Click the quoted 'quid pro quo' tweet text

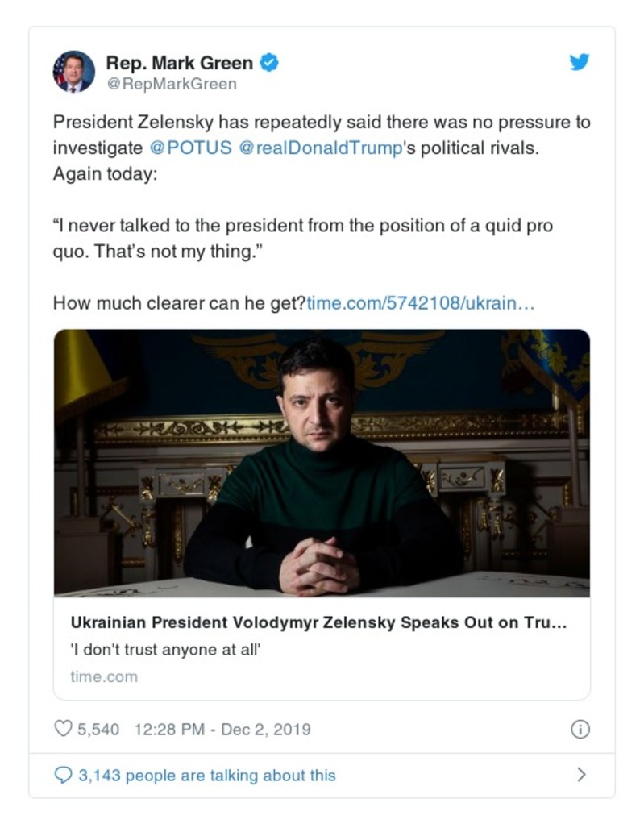(302, 238)
